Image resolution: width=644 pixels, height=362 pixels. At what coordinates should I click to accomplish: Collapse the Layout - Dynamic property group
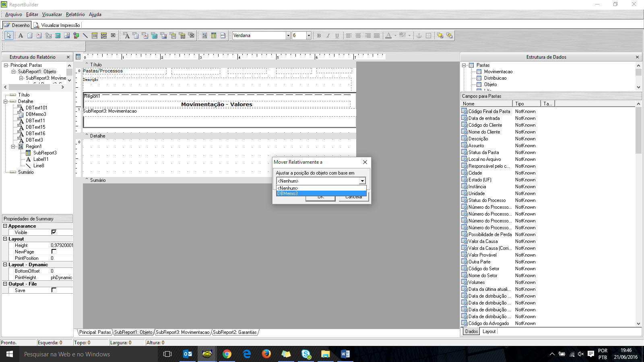tap(5, 265)
